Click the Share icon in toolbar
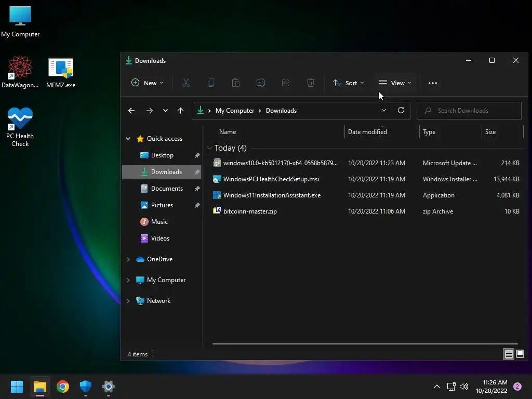532x399 pixels. (x=286, y=83)
